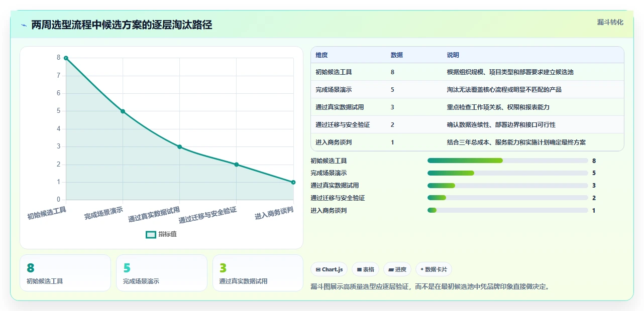Click description 确认数据连续性、部署边界和接口可行性
The width and height of the screenshot is (644, 311).
coord(501,125)
